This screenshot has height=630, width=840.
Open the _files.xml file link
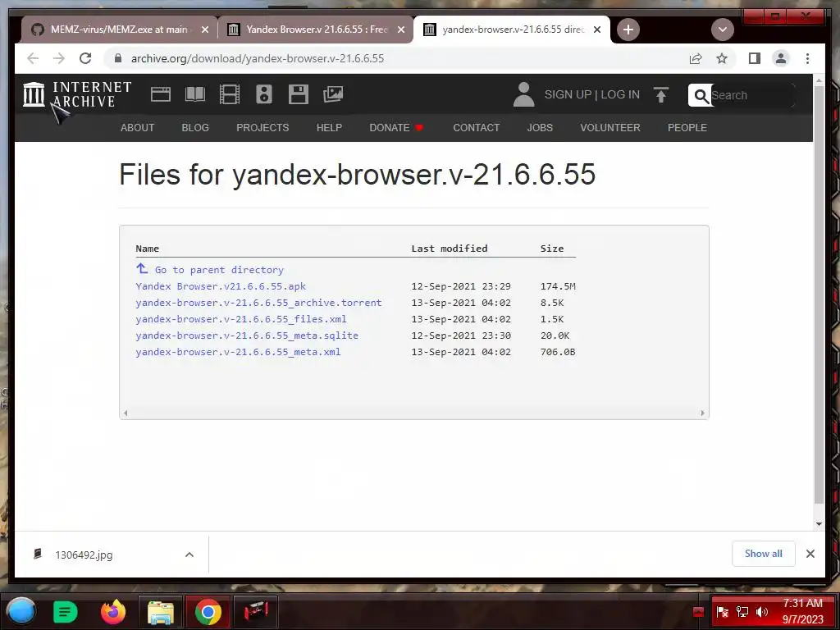(241, 319)
